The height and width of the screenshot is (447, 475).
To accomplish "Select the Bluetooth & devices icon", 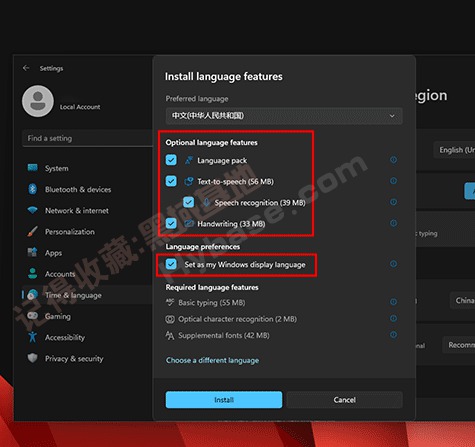I will (x=32, y=189).
